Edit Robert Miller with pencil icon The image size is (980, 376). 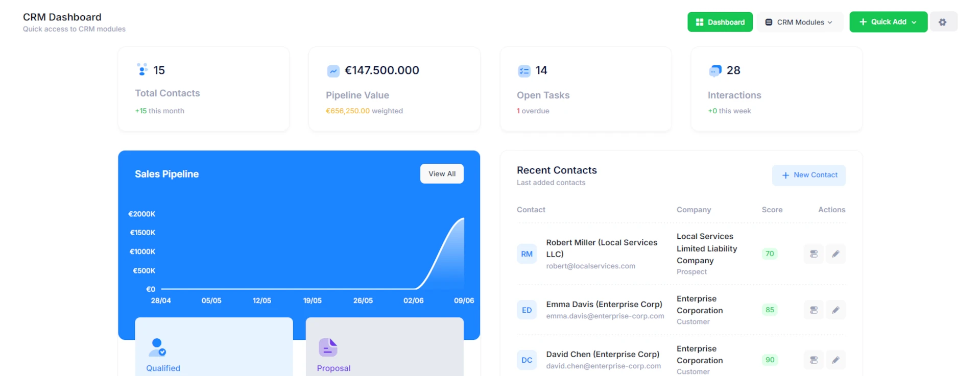click(835, 254)
